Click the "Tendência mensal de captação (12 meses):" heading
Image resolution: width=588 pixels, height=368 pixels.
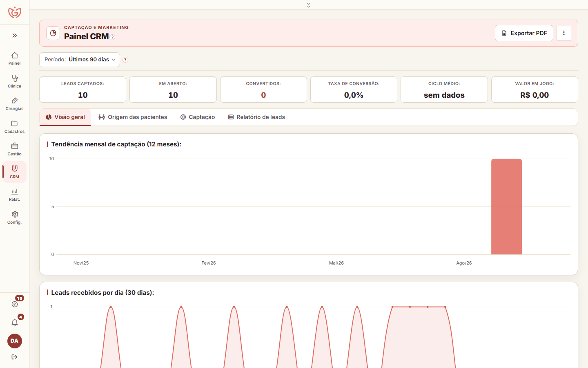[116, 144]
